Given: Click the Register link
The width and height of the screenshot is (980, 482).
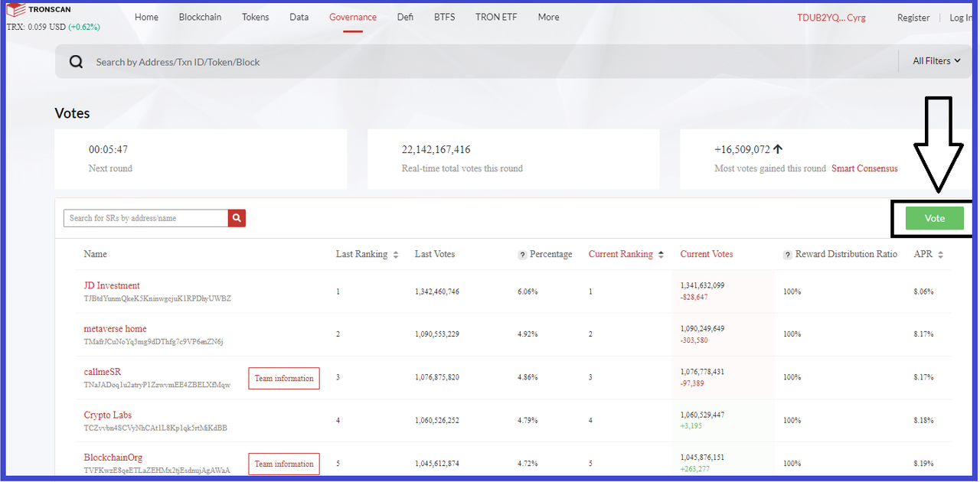Looking at the screenshot, I should point(913,18).
